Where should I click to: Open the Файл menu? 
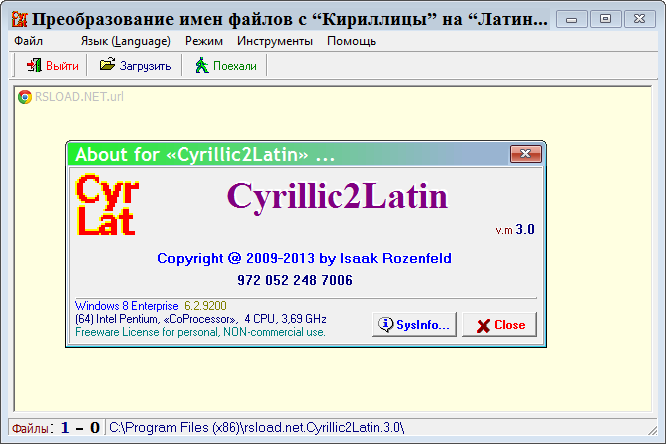click(x=28, y=41)
